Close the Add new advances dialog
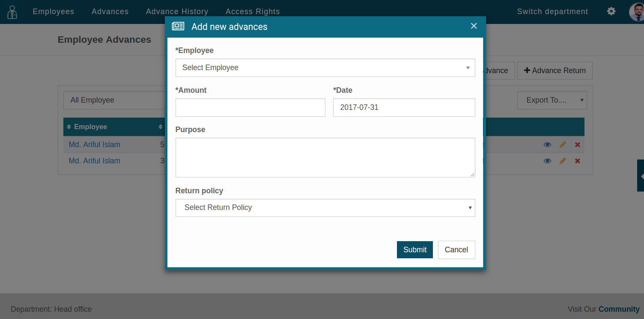The image size is (644, 319). pos(474,26)
